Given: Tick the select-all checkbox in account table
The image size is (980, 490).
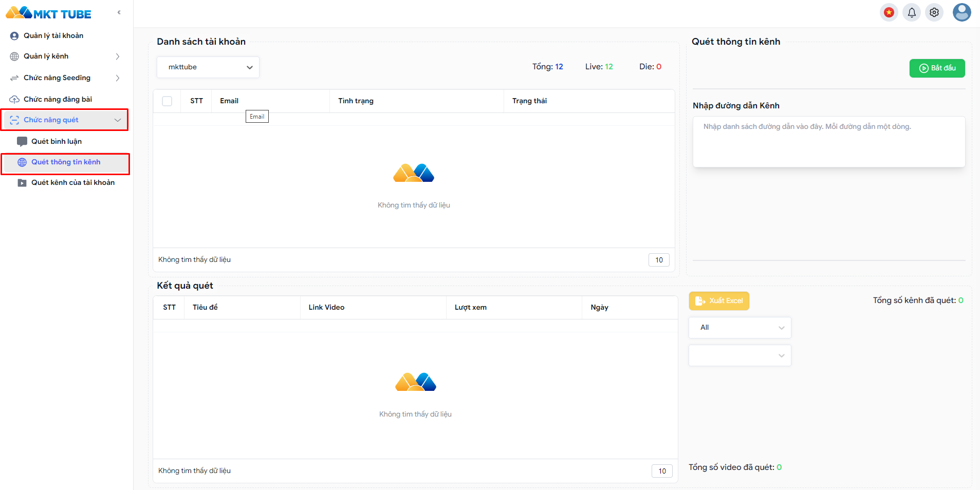Looking at the screenshot, I should [x=167, y=101].
